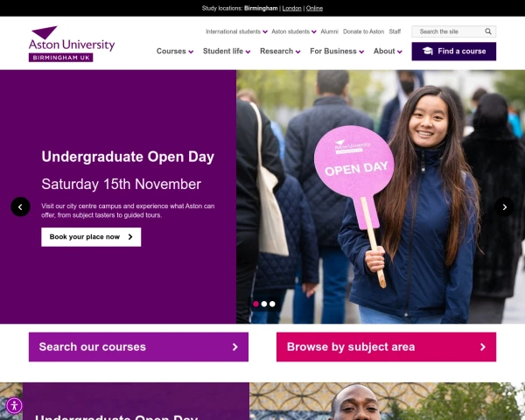This screenshot has height=420, width=525.
Task: Focus the Search the site field
Action: [x=449, y=31]
